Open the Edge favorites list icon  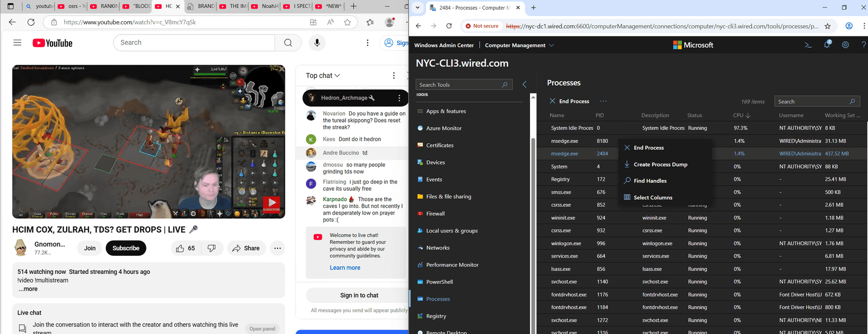coord(370,22)
